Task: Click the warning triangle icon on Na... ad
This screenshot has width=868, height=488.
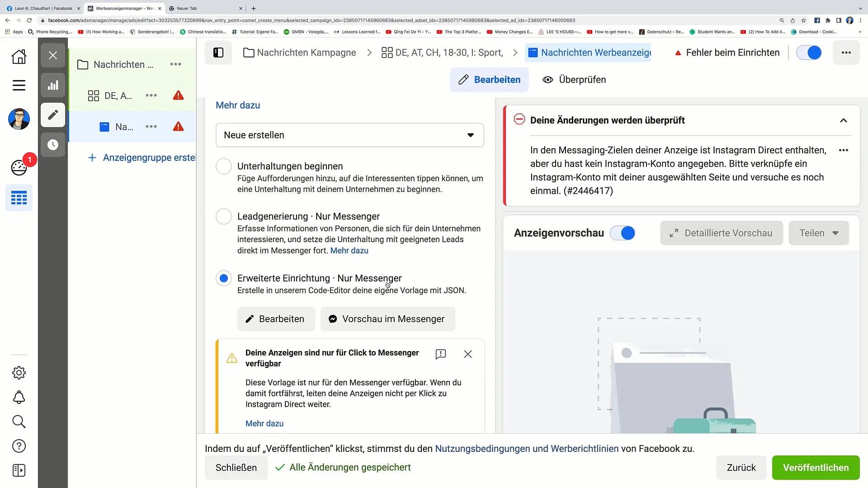Action: 178,127
